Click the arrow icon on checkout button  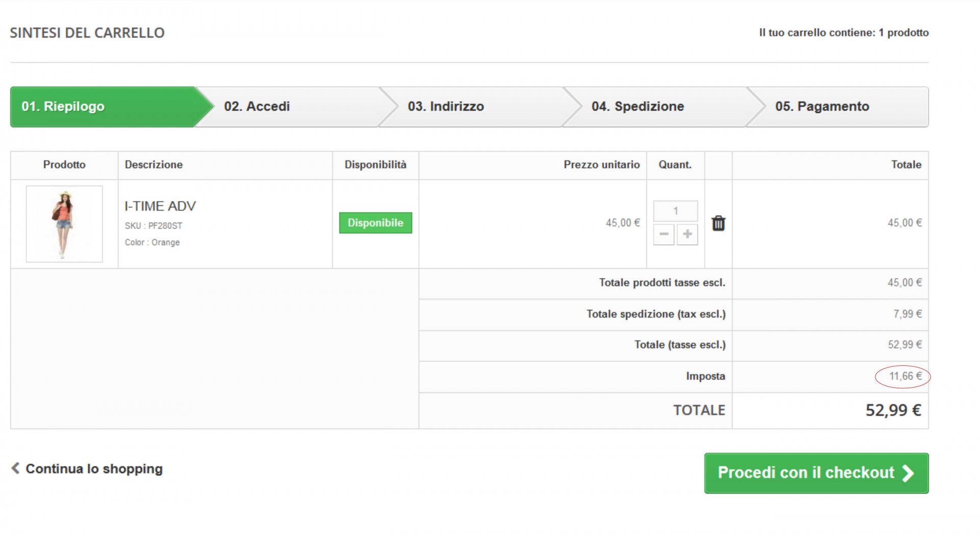pyautogui.click(x=908, y=473)
